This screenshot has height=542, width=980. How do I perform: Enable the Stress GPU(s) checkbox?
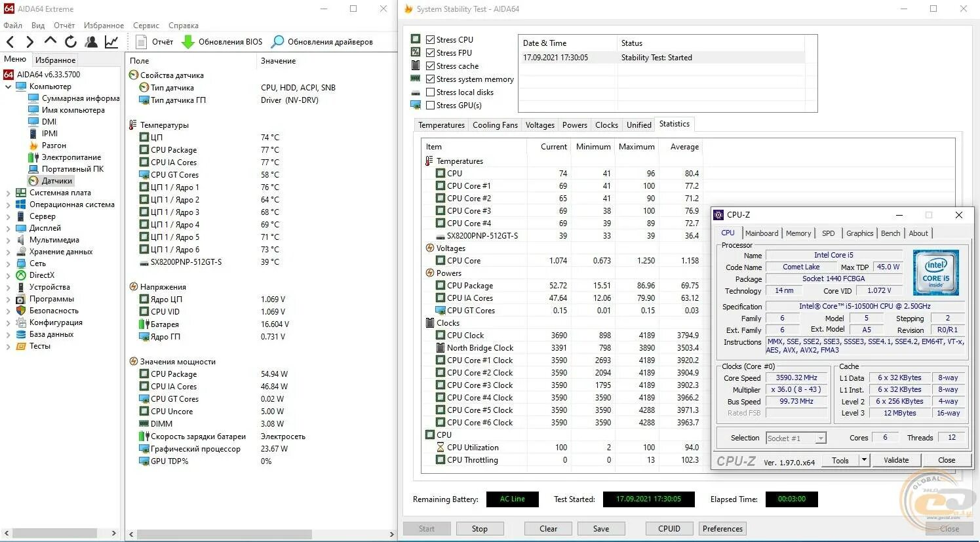[431, 105]
